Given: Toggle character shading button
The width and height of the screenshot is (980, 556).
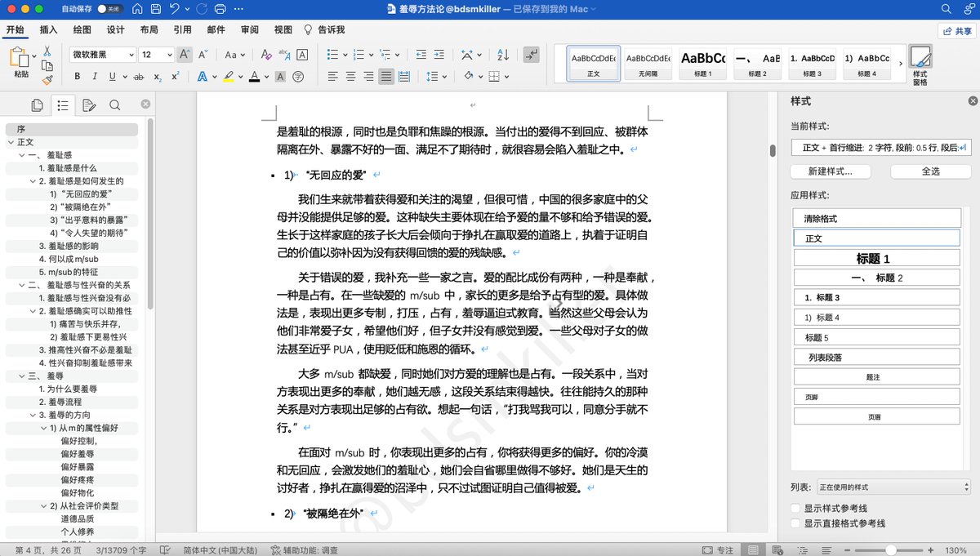Looking at the screenshot, I should [x=280, y=77].
